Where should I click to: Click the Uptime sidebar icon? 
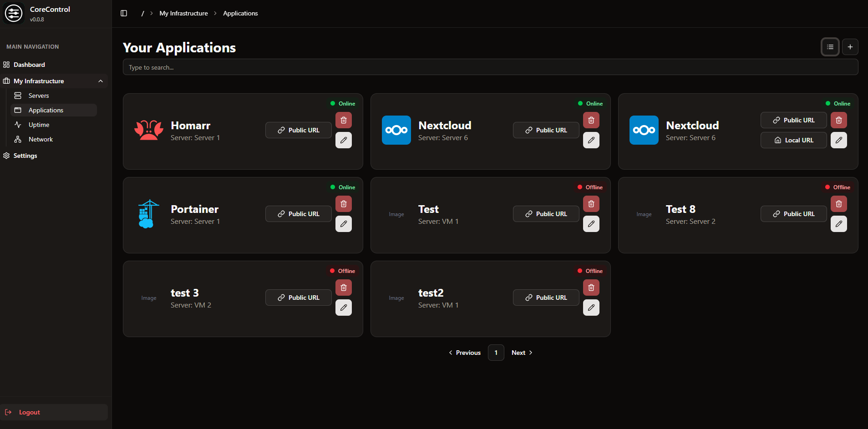(x=18, y=125)
